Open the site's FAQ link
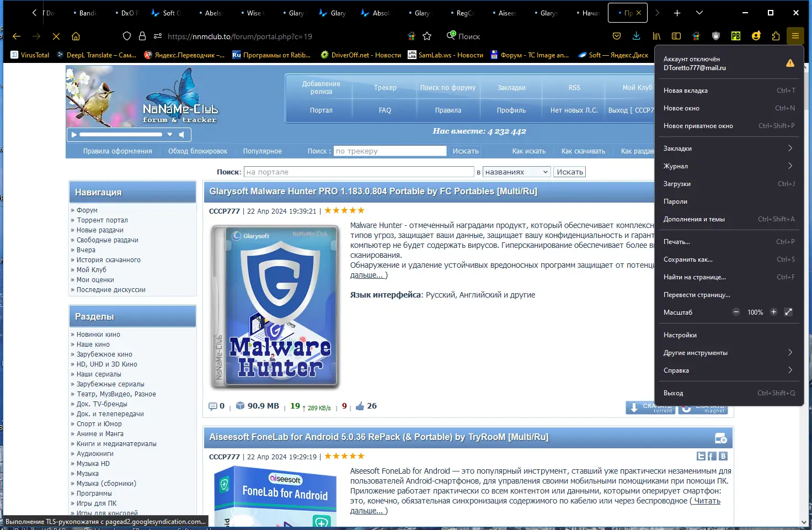The image size is (812, 530). 385,110
